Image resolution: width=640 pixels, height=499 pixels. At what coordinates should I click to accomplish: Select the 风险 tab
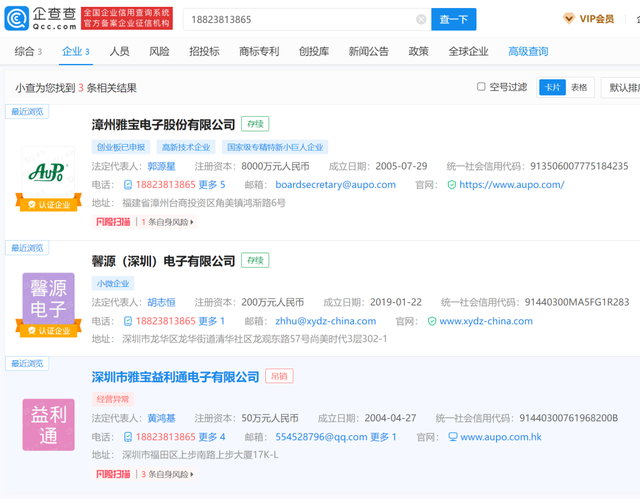tap(159, 51)
